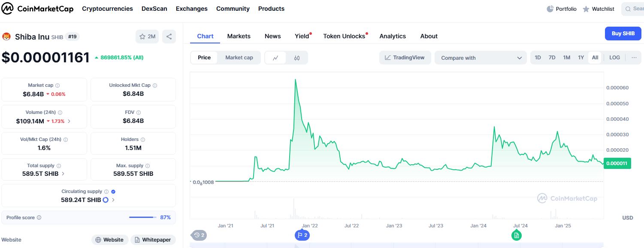
Task: Click the info icon next to FDV
Action: click(x=139, y=113)
